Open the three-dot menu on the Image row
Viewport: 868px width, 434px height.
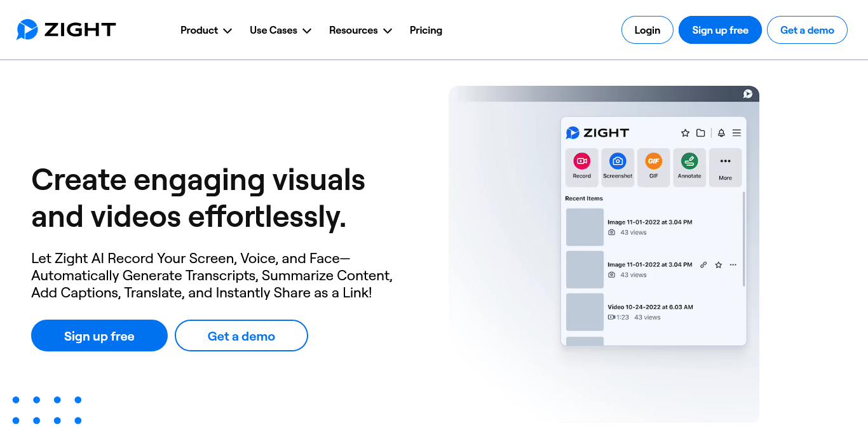(733, 264)
